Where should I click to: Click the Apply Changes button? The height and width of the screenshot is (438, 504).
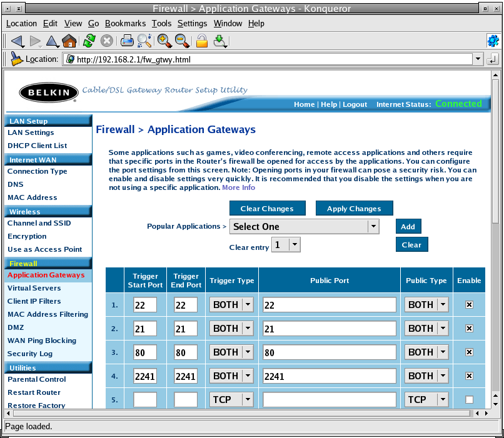point(354,209)
